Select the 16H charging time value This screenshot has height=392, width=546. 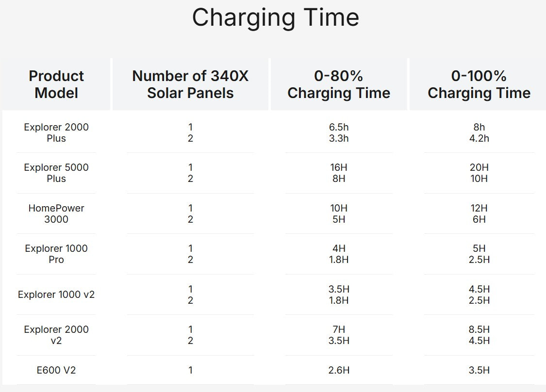(339, 167)
